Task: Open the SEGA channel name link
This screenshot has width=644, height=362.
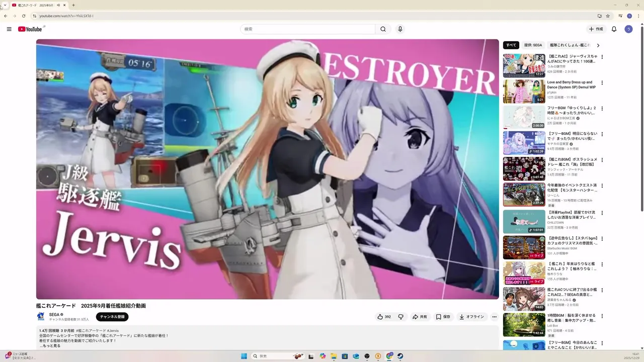Action: [54, 315]
